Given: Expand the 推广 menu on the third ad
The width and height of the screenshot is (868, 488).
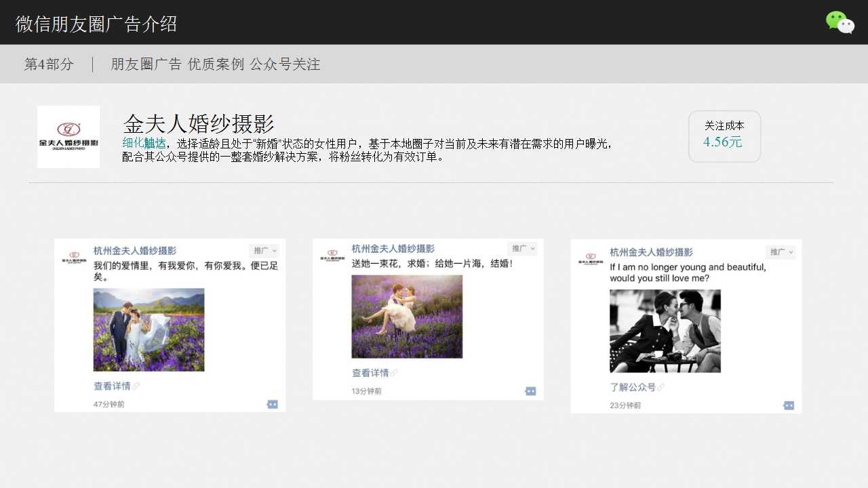Looking at the screenshot, I should tap(781, 252).
